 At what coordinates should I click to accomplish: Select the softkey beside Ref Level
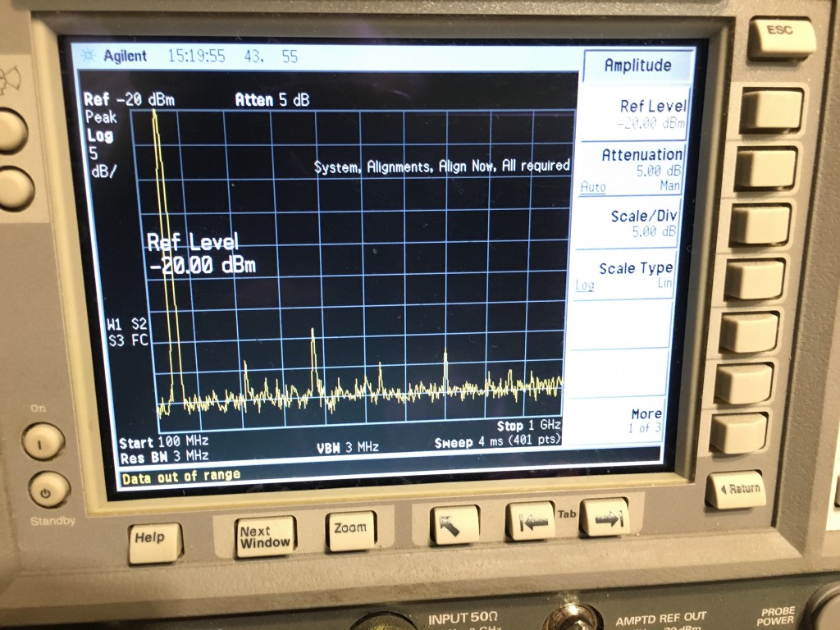click(771, 110)
